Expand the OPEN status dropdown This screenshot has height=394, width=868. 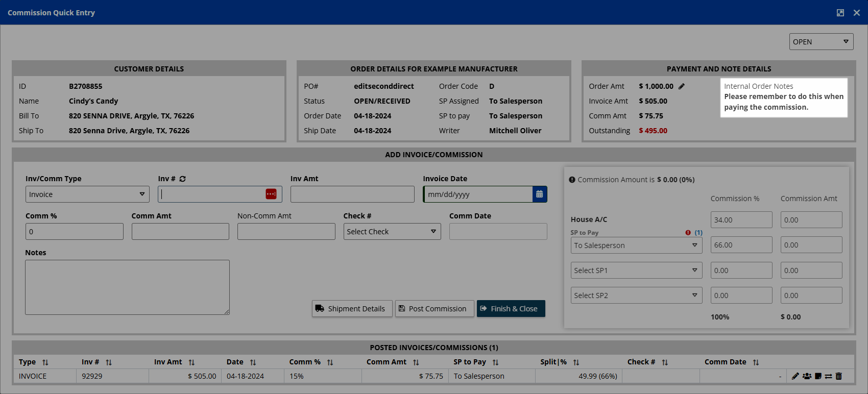click(821, 42)
